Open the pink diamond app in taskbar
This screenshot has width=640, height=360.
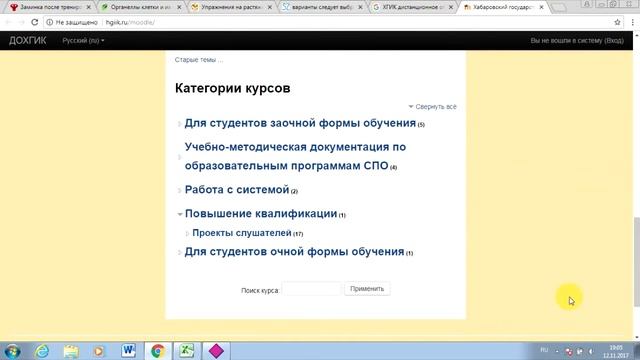pos(216,351)
